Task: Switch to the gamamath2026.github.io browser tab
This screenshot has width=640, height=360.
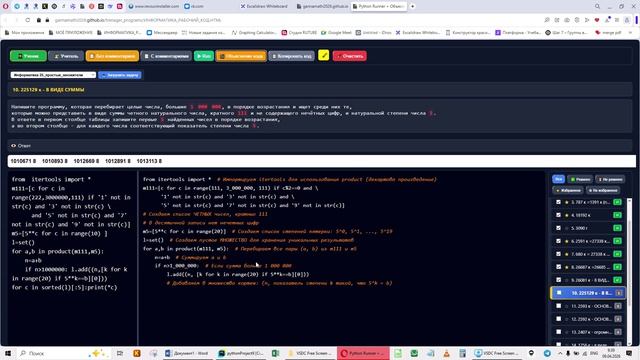Action: click(322, 7)
